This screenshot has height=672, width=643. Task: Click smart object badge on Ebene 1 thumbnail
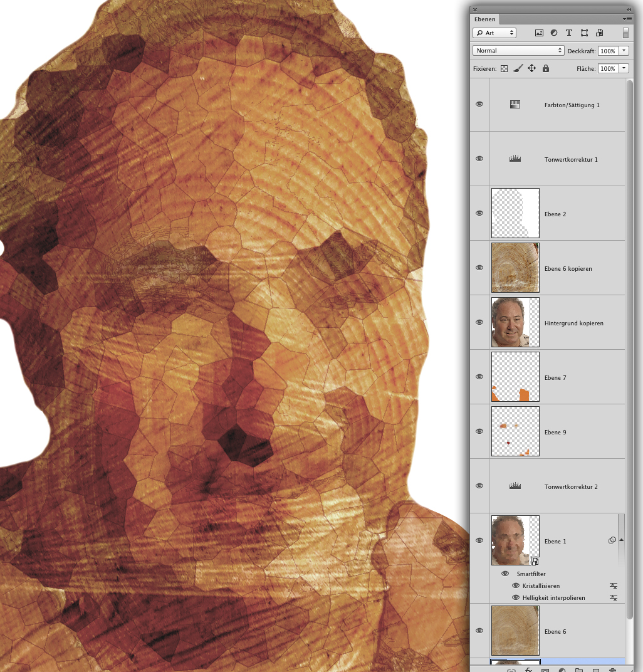click(535, 562)
